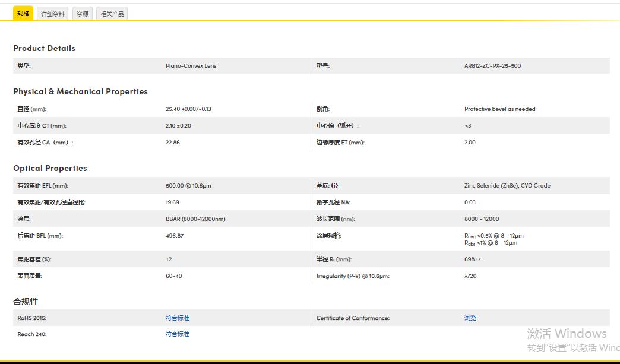Click 符合标准 next to Reach 240
Viewport: 620px width, 364px height.
coord(176,334)
